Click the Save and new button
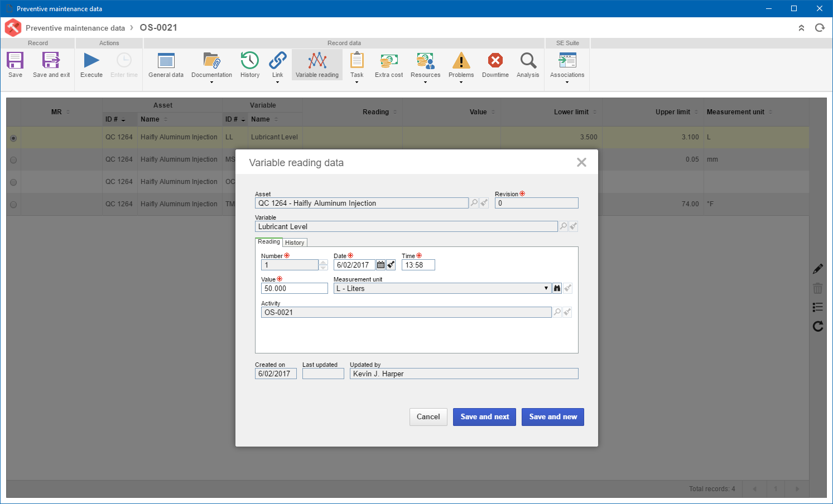 pyautogui.click(x=553, y=417)
